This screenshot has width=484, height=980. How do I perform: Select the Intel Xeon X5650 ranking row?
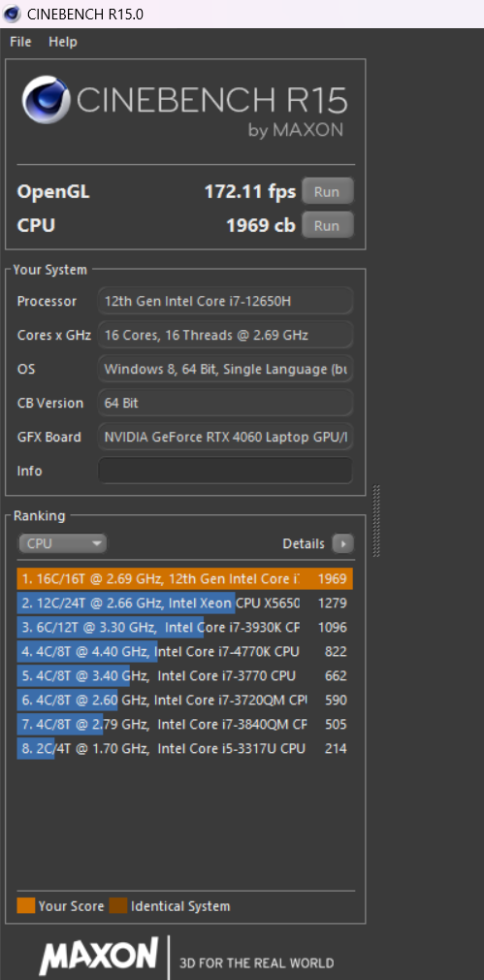(x=185, y=604)
